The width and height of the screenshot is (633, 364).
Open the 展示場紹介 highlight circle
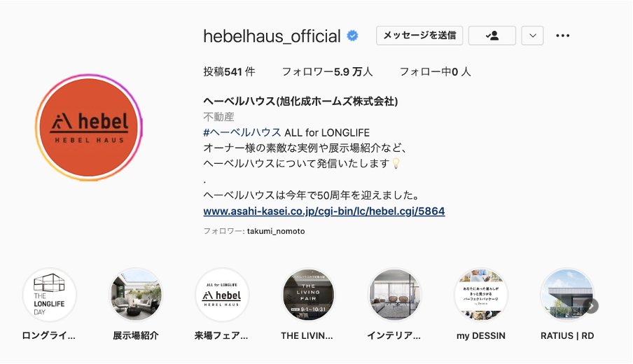tap(136, 295)
